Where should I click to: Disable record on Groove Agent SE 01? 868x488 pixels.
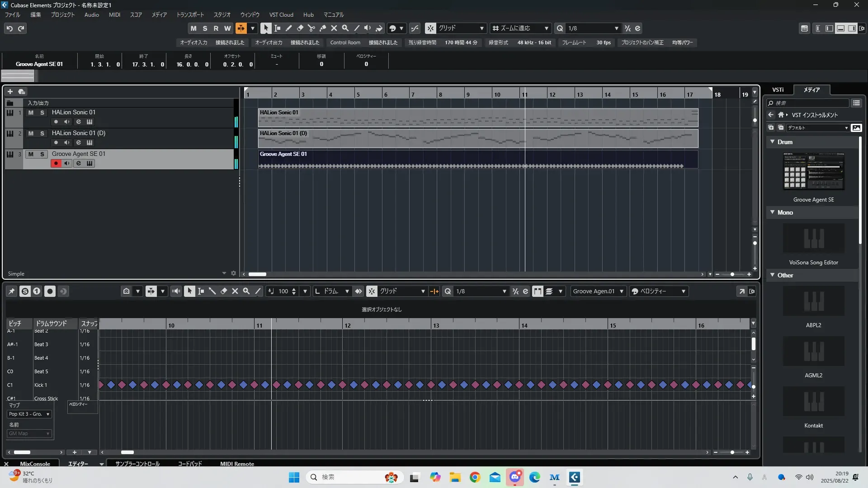pyautogui.click(x=56, y=164)
